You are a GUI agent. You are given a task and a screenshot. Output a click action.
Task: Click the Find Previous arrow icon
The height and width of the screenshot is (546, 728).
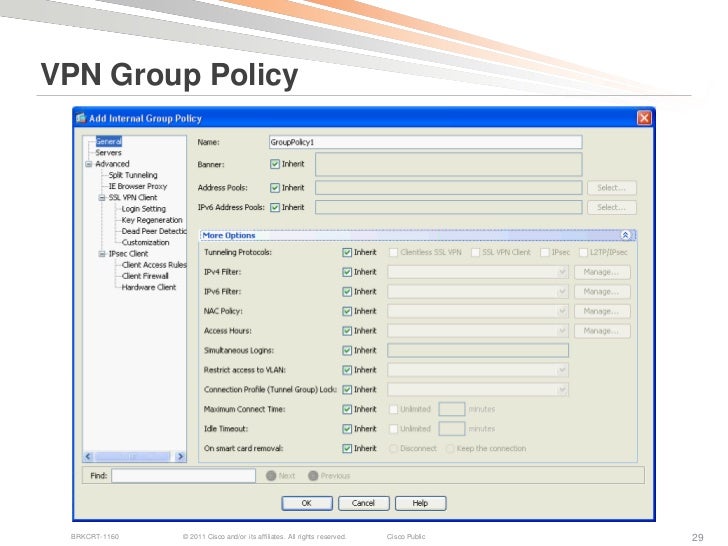(x=313, y=476)
